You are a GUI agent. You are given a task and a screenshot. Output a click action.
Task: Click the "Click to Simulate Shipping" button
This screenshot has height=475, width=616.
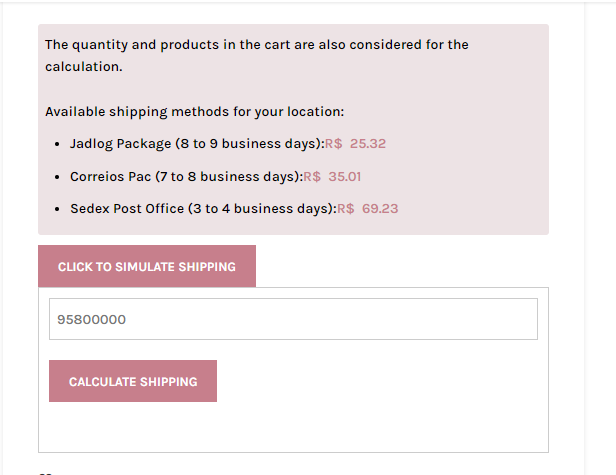pos(147,266)
